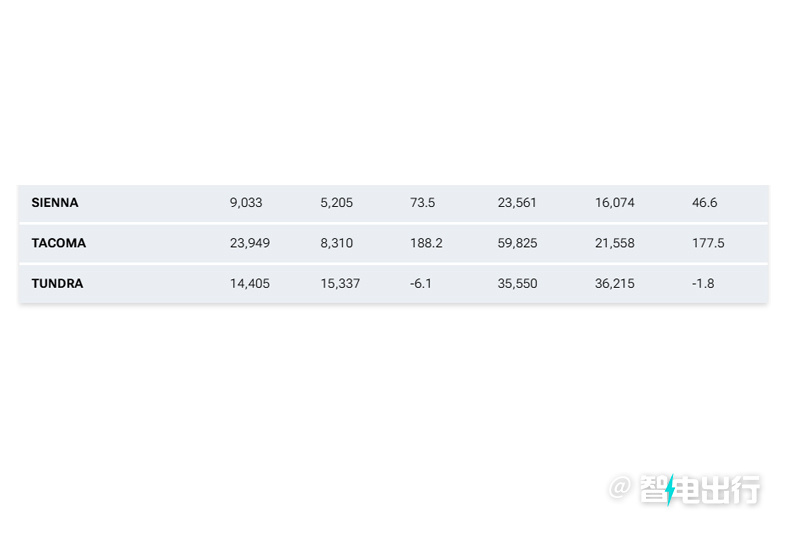Image resolution: width=800 pixels, height=533 pixels.
Task: Click the 36,215 TUNDRA cell
Action: pos(615,283)
